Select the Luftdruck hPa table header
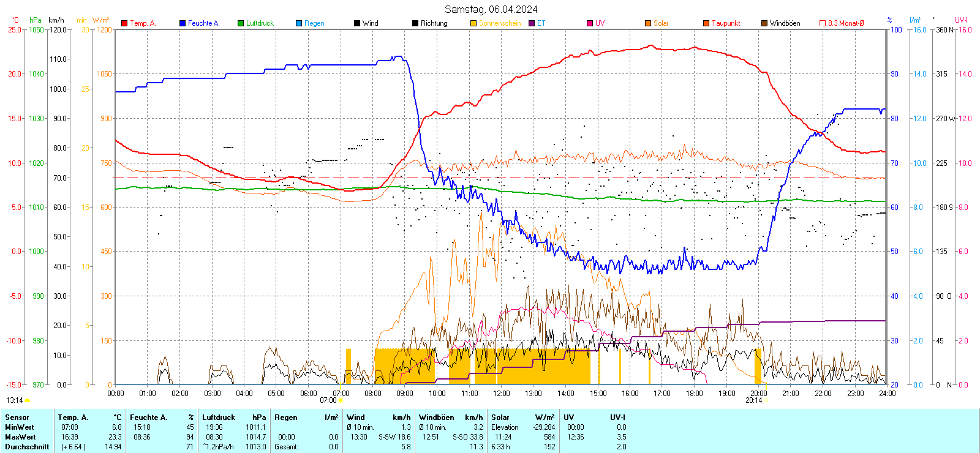 click(x=234, y=417)
